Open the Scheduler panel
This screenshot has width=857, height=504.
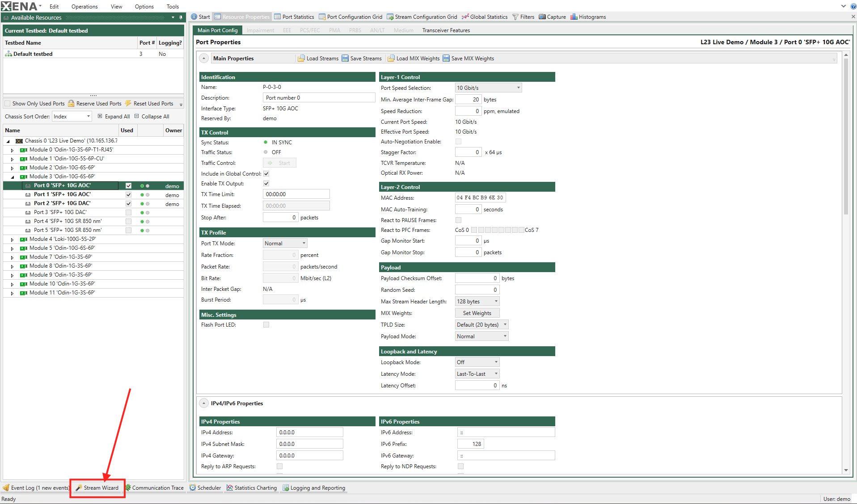tap(205, 487)
